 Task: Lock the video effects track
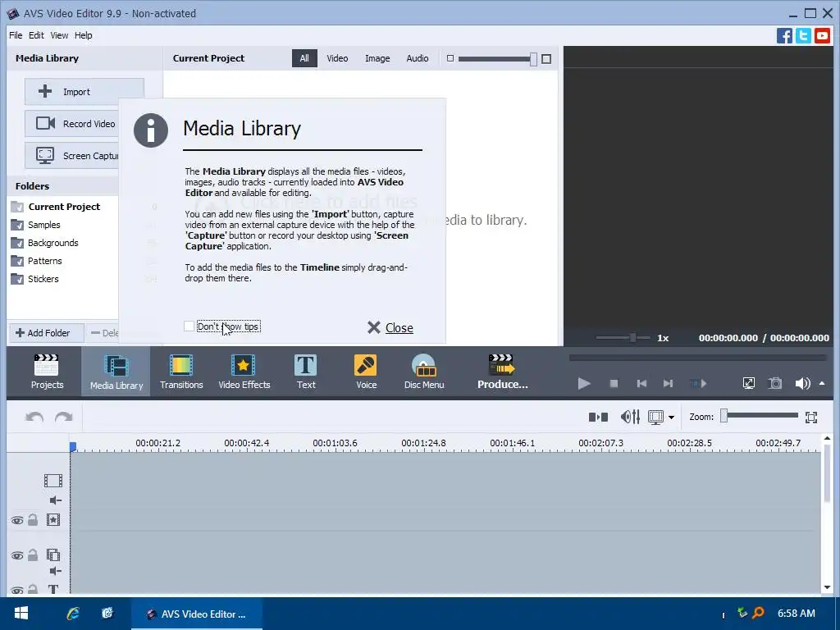click(33, 519)
